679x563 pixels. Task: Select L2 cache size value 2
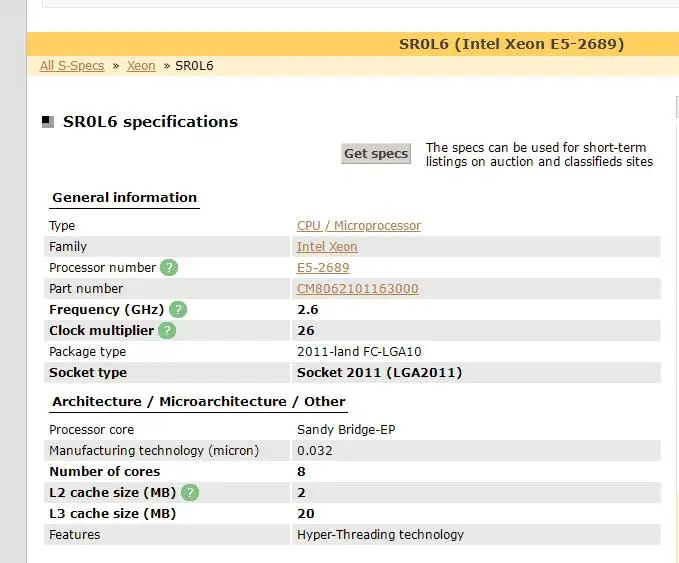pos(301,492)
